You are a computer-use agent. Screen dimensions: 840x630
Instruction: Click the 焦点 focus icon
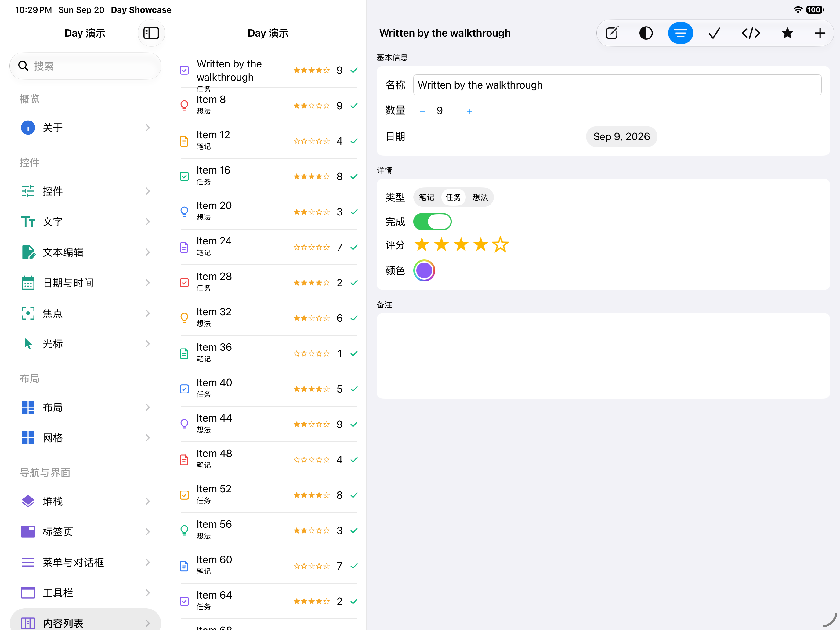pyautogui.click(x=28, y=313)
